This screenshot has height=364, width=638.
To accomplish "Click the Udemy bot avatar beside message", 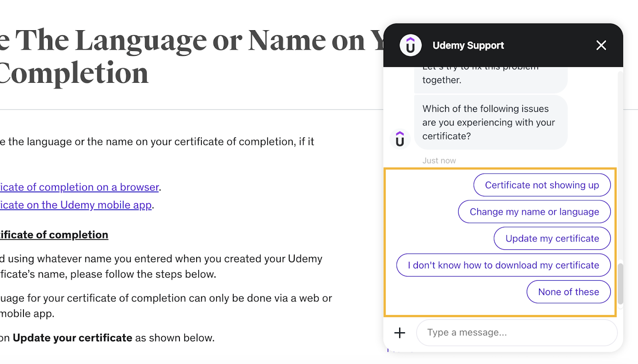I will pos(400,139).
